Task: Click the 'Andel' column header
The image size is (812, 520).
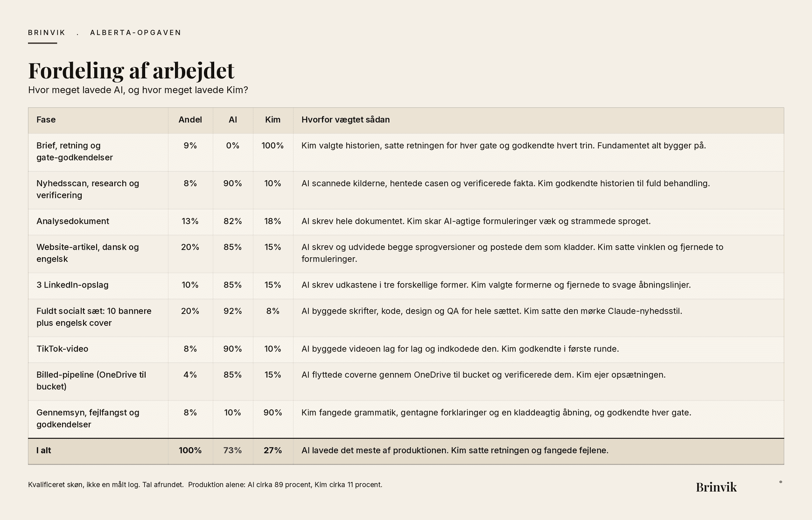Action: click(190, 119)
